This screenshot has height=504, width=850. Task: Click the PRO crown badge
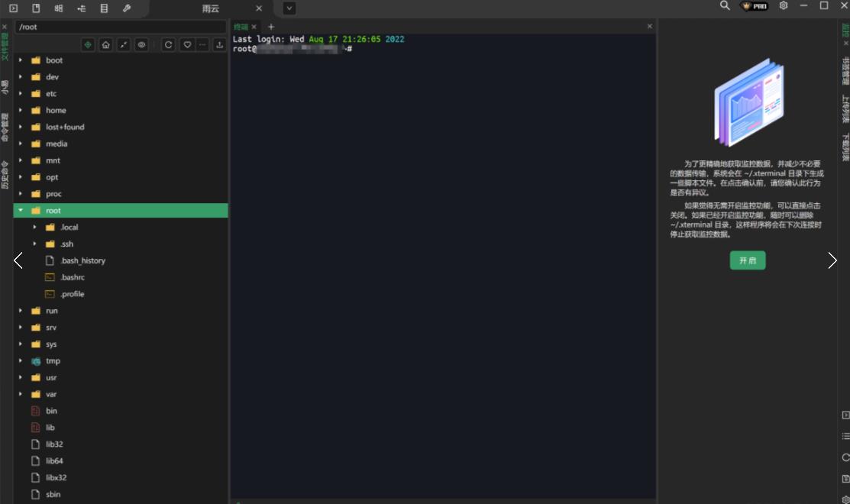pyautogui.click(x=755, y=6)
